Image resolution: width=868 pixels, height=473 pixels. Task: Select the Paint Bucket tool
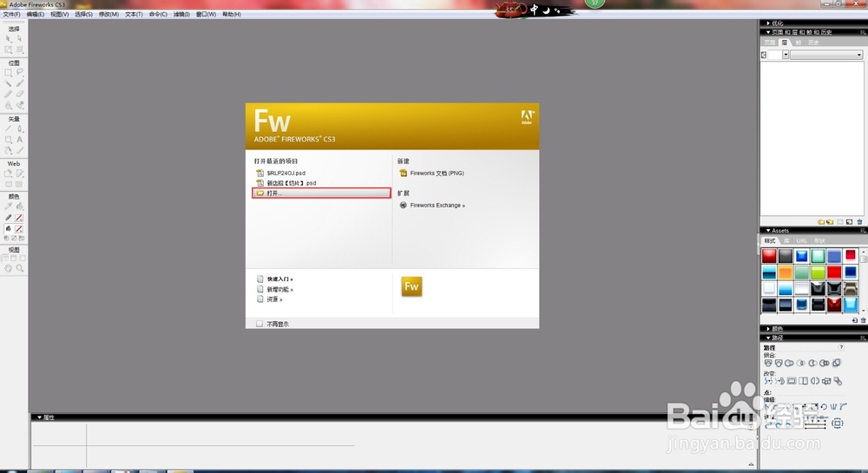tap(19, 207)
